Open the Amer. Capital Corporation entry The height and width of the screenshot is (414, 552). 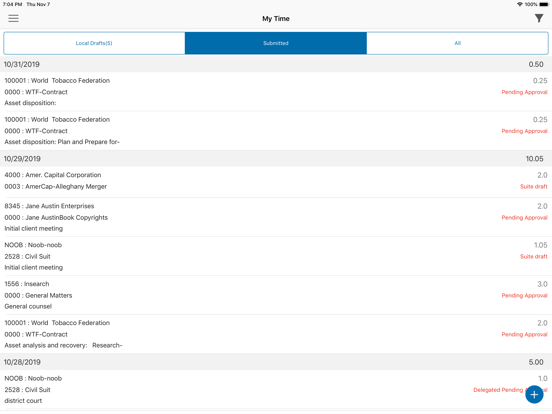276,181
